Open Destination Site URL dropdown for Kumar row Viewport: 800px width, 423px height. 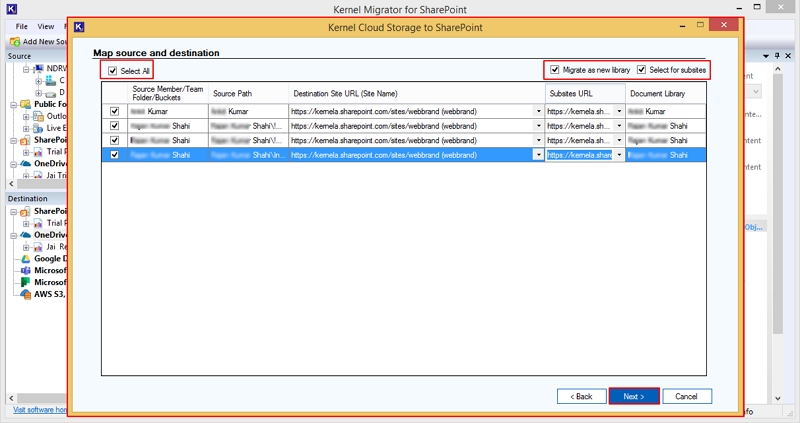click(538, 111)
